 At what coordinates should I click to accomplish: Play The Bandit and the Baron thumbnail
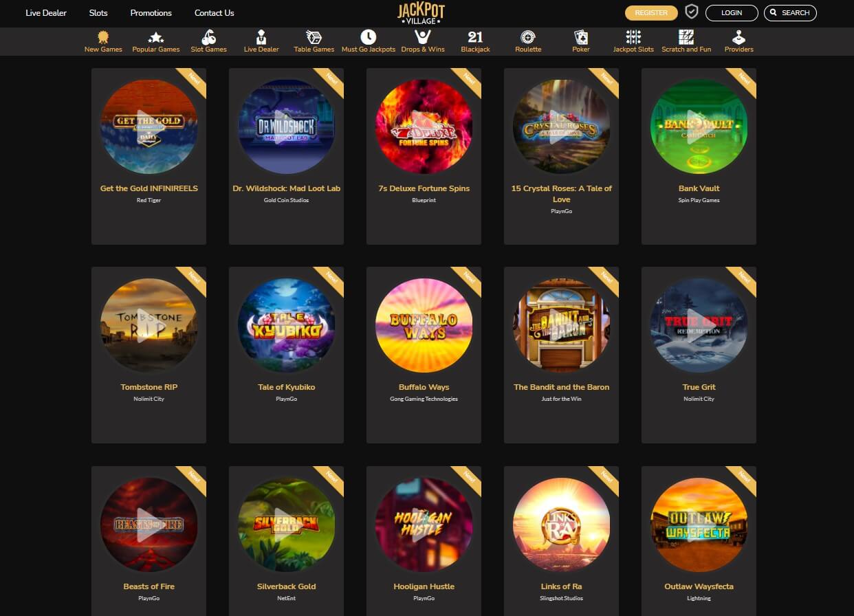tap(561, 325)
